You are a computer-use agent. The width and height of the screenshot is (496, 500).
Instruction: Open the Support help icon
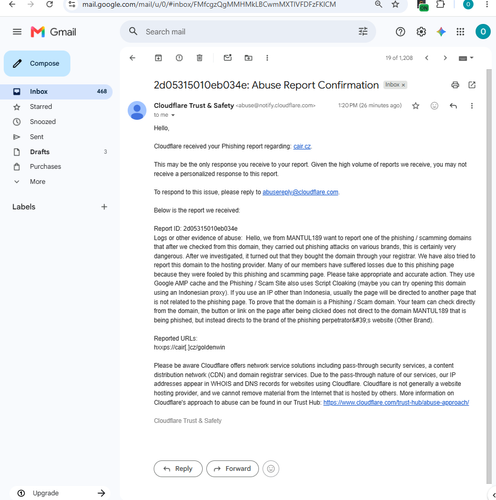pyautogui.click(x=400, y=32)
